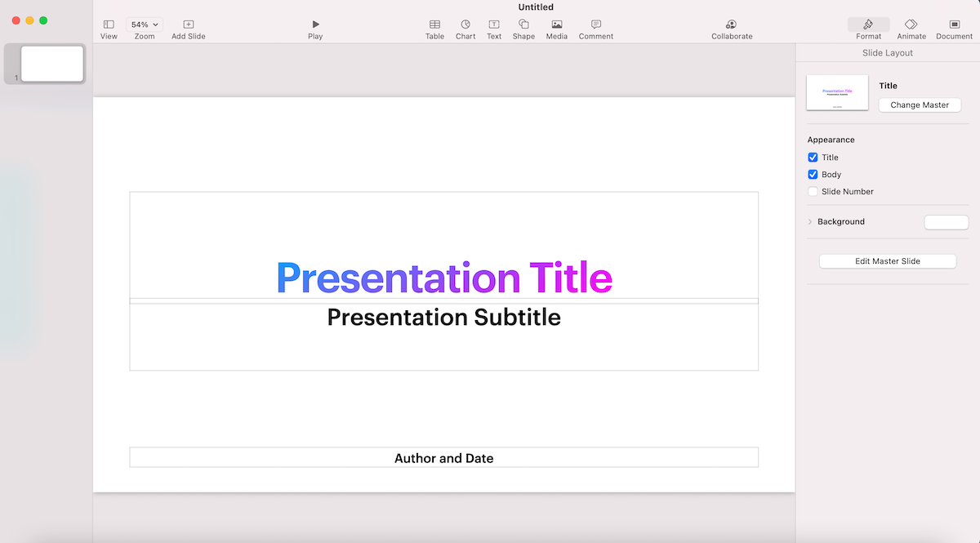Viewport: 980px width, 543px height.
Task: Click the Media icon
Action: [x=556, y=25]
